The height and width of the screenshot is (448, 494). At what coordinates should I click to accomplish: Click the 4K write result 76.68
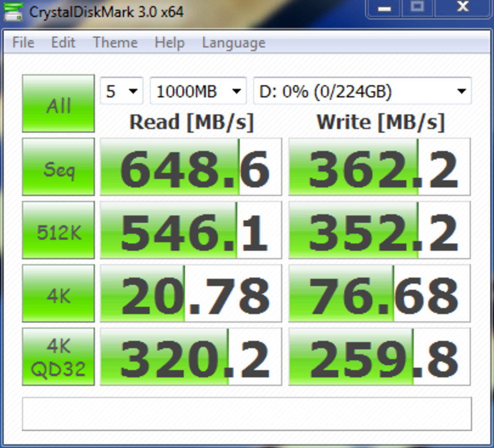point(379,293)
